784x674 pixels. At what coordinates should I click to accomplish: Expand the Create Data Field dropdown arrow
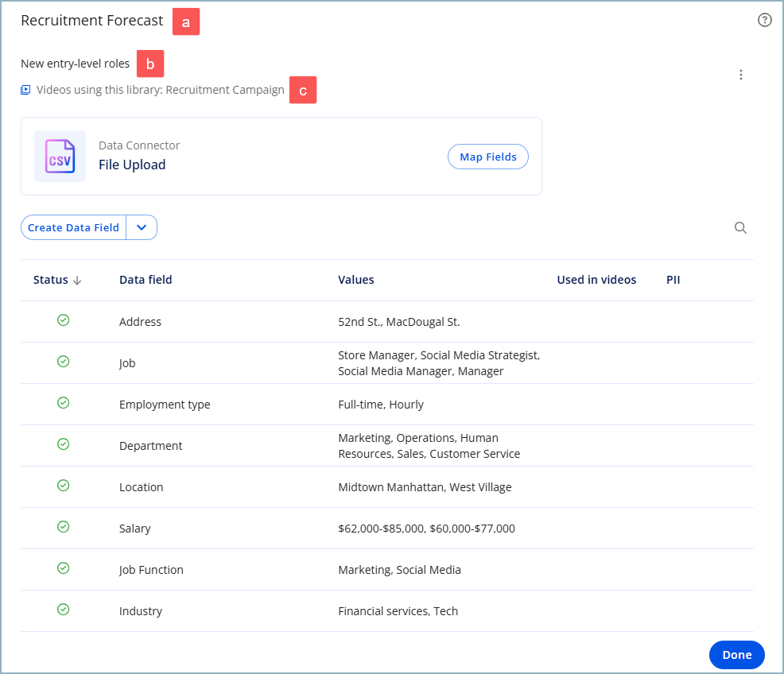coord(142,227)
